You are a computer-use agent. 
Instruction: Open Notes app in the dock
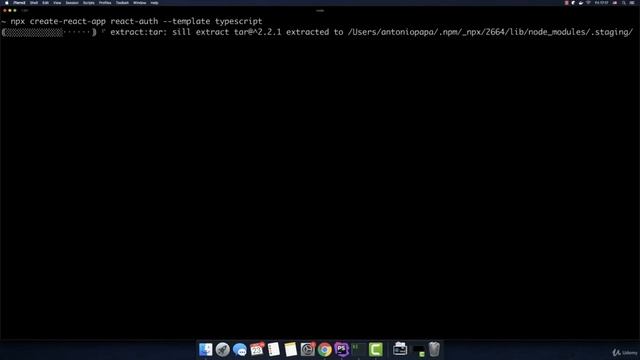pos(291,349)
